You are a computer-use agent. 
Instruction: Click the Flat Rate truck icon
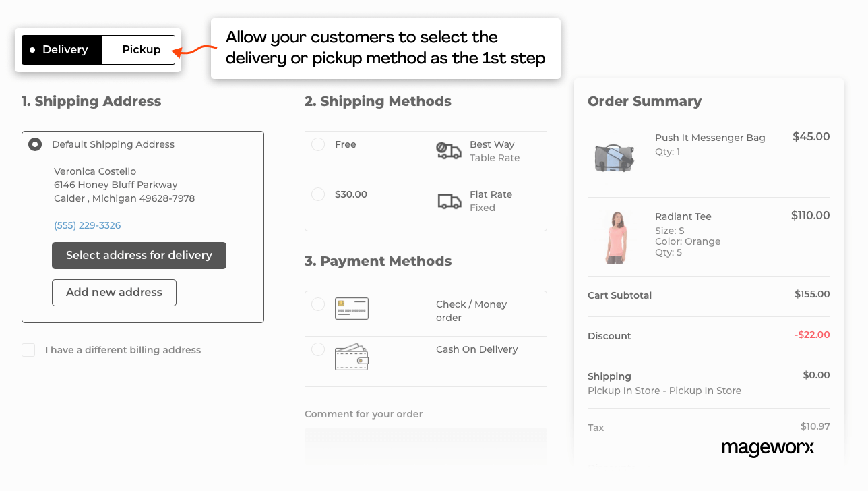coord(447,200)
